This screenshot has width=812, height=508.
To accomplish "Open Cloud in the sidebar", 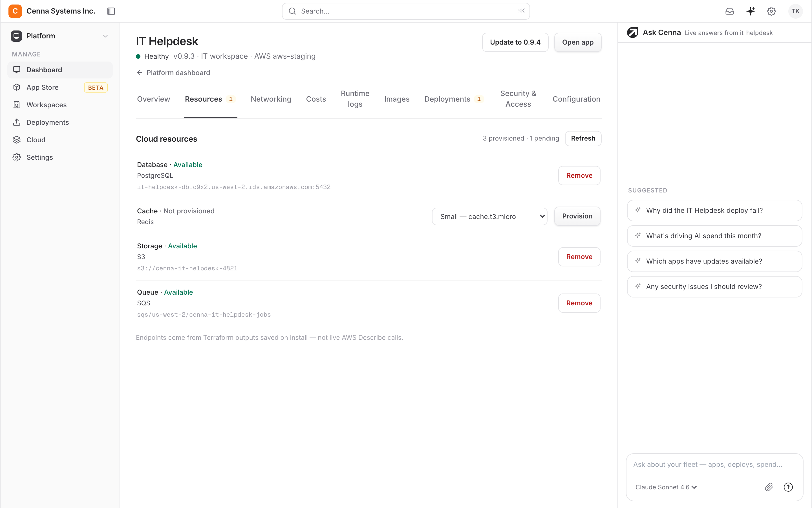I will click(x=60, y=140).
